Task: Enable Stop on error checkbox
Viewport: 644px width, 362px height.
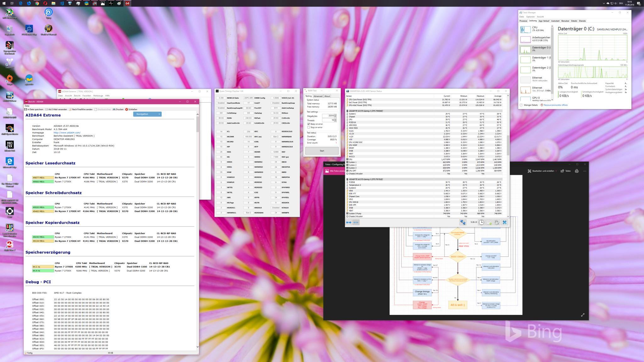Action: click(308, 127)
